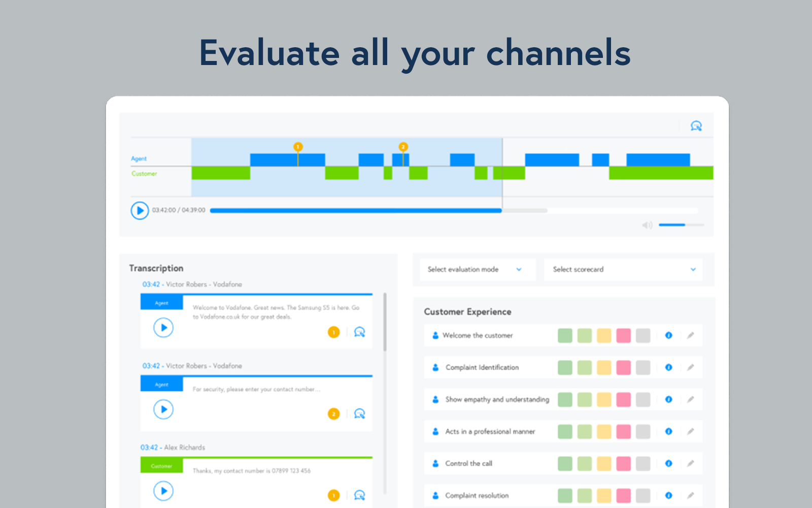Edit the Complaint Identification criterion
812x508 pixels.
(x=691, y=367)
